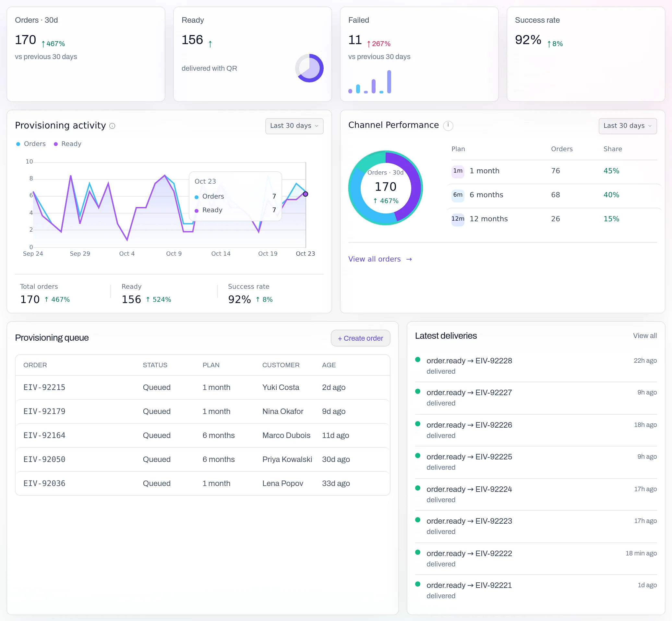Click the 12 months plan row
672x621 pixels.
pos(554,219)
